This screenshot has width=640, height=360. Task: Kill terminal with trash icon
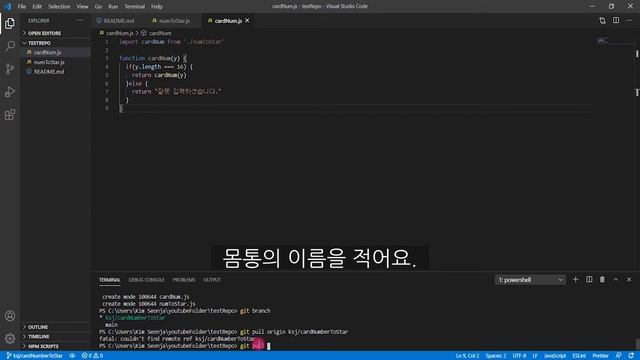coord(602,280)
